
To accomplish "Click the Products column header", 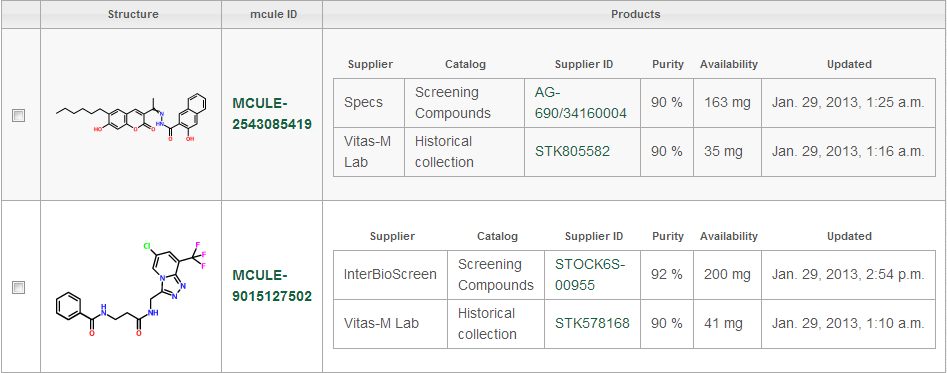I will [x=635, y=14].
